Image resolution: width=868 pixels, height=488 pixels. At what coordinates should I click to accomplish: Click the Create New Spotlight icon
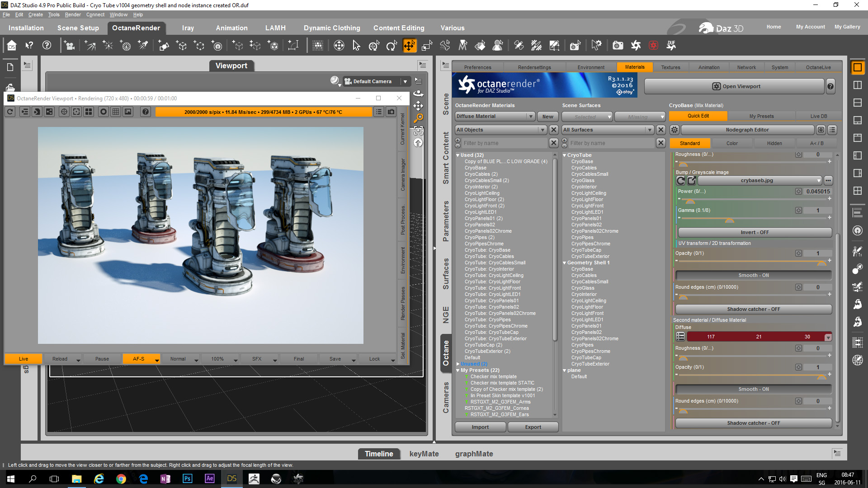click(143, 46)
